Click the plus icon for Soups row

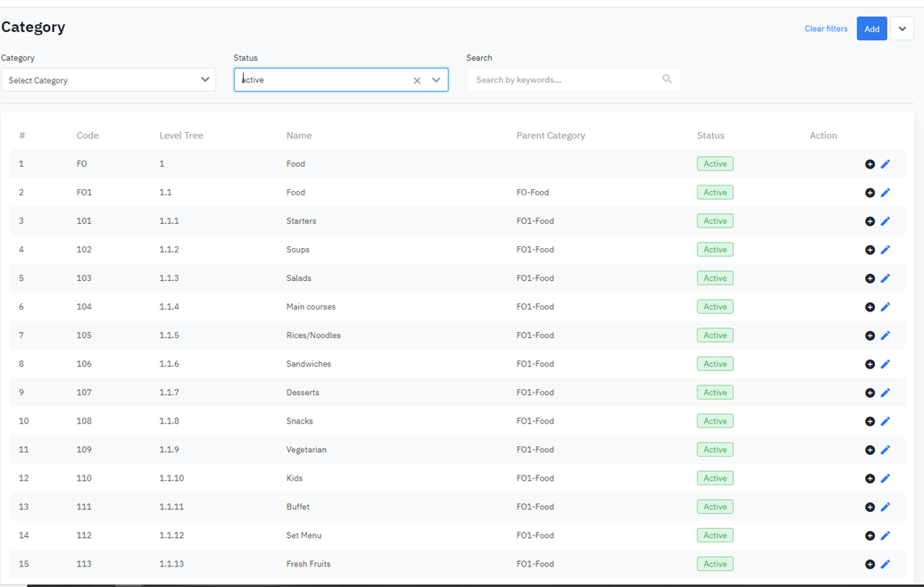(870, 250)
